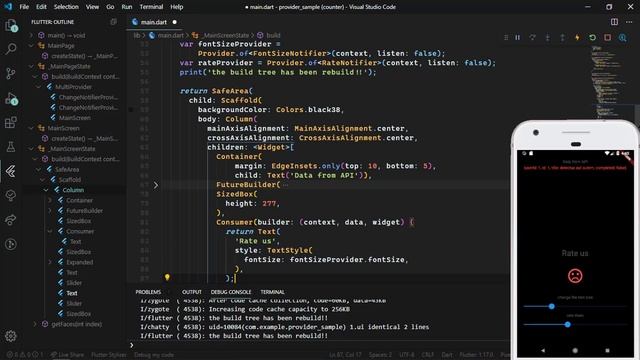Screen dimensions: 640x360
Task: Split the editor to the right
Action: [614, 22]
